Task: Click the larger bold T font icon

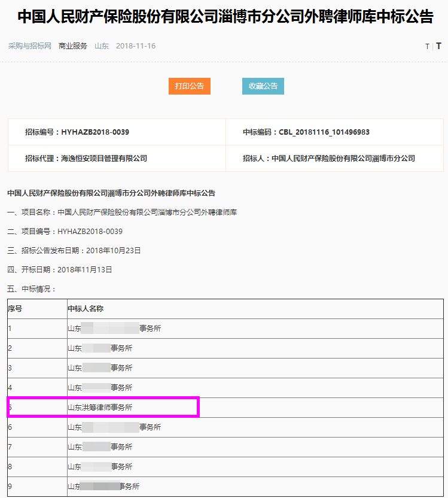Action: point(438,46)
